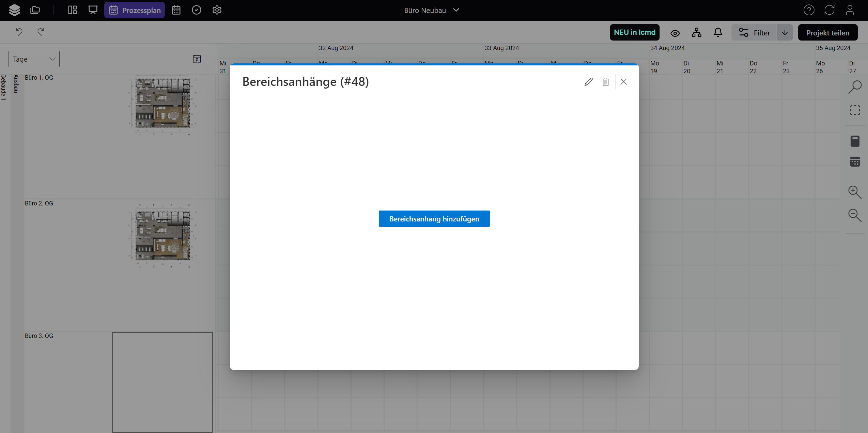Open the arrow dropdown beside Filter

point(785,33)
